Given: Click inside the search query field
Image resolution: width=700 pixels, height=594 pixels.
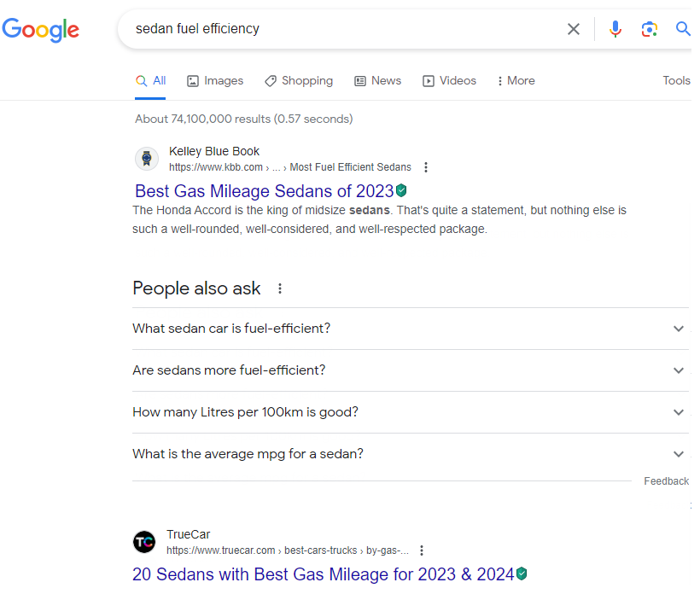Looking at the screenshot, I should 344,29.
